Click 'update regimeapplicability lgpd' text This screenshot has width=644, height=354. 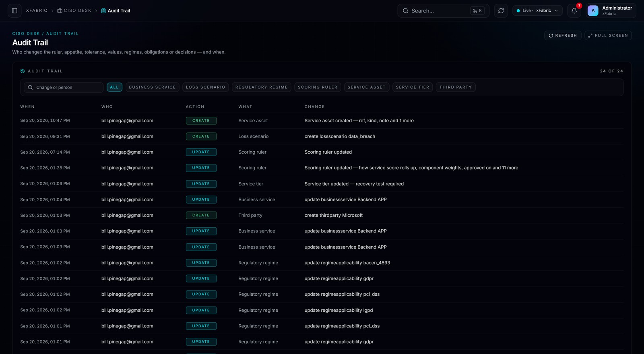click(339, 310)
